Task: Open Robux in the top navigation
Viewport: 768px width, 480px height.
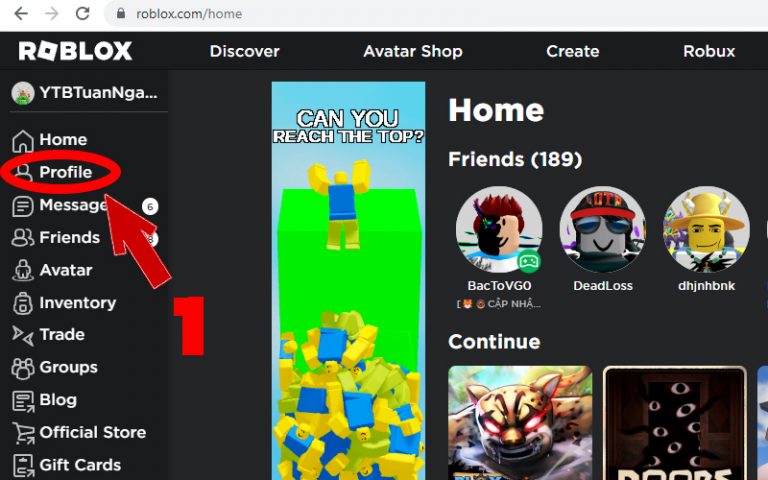Action: (709, 51)
